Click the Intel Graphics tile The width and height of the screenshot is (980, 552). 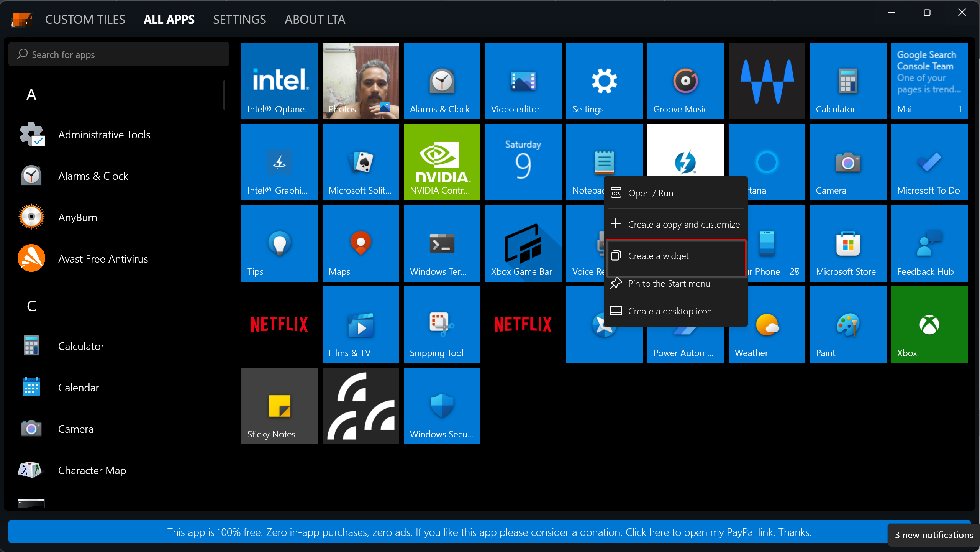coord(279,162)
